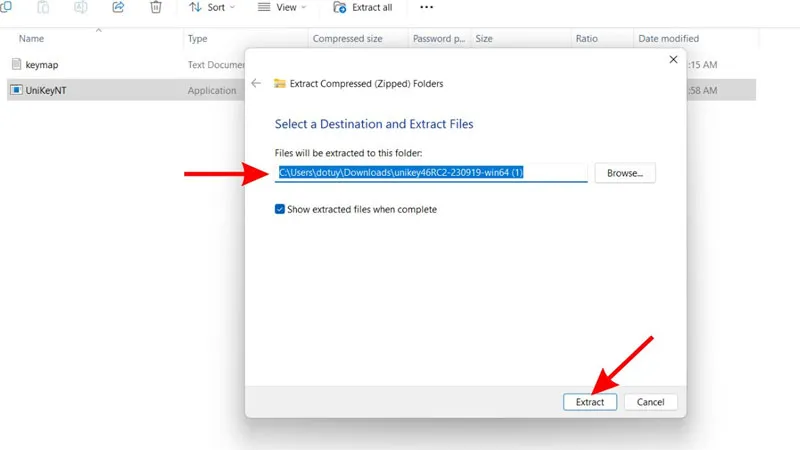Click the zipped folder icon in the dialog title
Image resolution: width=800 pixels, height=450 pixels.
click(280, 83)
